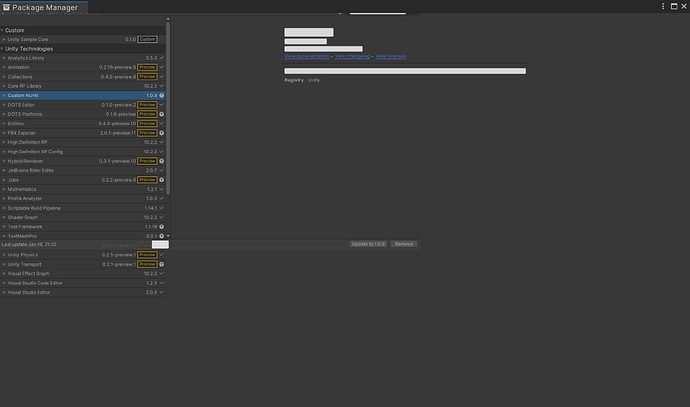This screenshot has height=407, width=690.
Task: Select the TextMeshPro package
Action: click(83, 236)
